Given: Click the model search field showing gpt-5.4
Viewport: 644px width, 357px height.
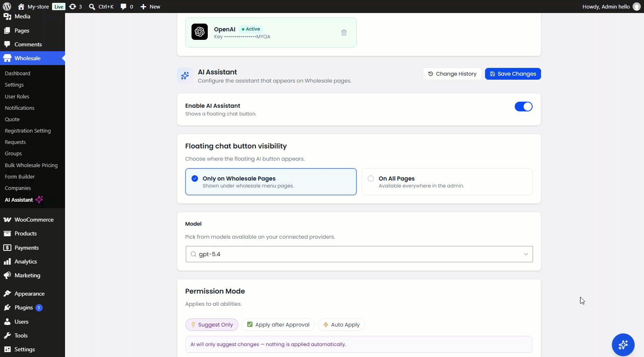Looking at the screenshot, I should (x=359, y=254).
